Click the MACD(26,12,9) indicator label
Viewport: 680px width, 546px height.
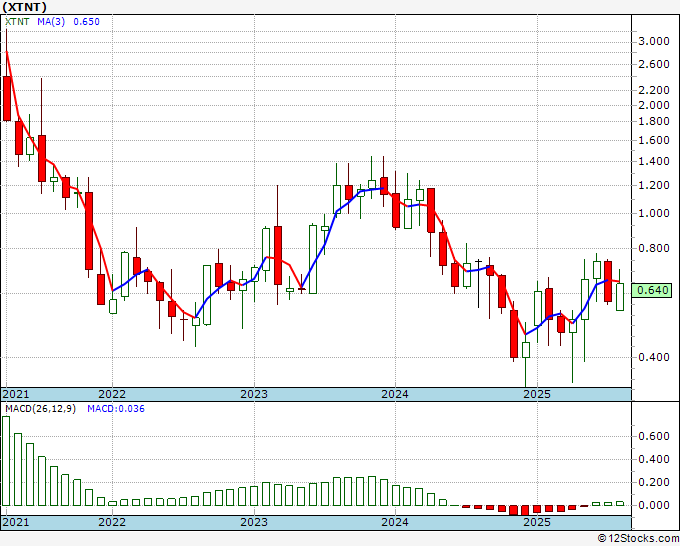pyautogui.click(x=40, y=409)
